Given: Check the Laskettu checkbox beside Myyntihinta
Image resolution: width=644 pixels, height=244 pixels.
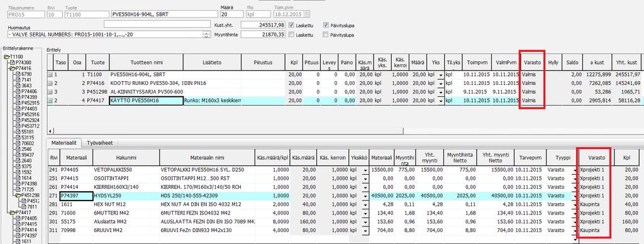Looking at the screenshot, I should click(291, 35).
